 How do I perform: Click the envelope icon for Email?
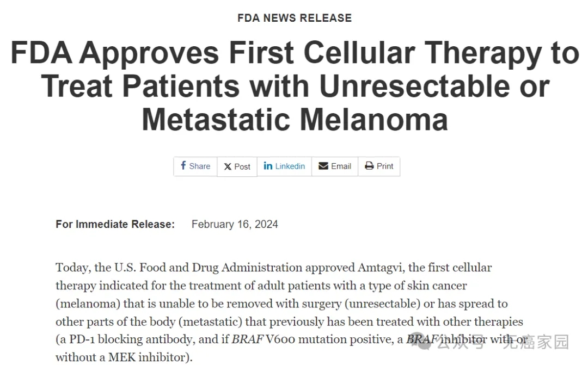point(323,166)
